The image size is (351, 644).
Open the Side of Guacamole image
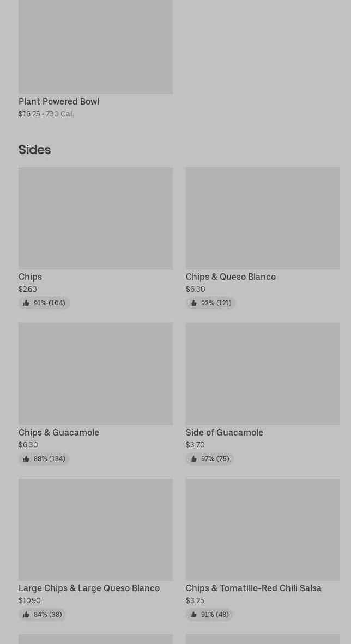(x=263, y=373)
